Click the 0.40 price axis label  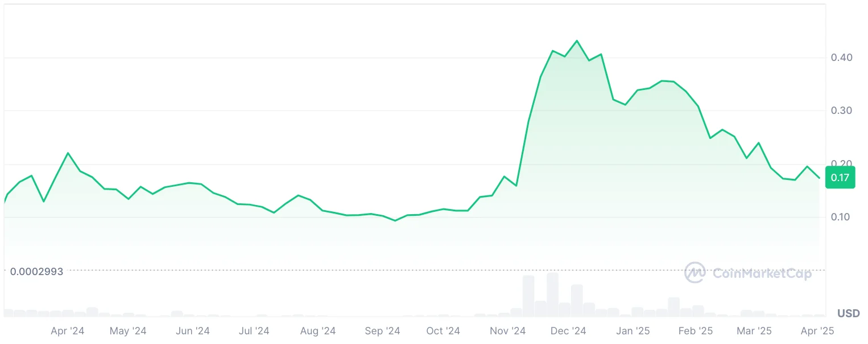pos(841,58)
